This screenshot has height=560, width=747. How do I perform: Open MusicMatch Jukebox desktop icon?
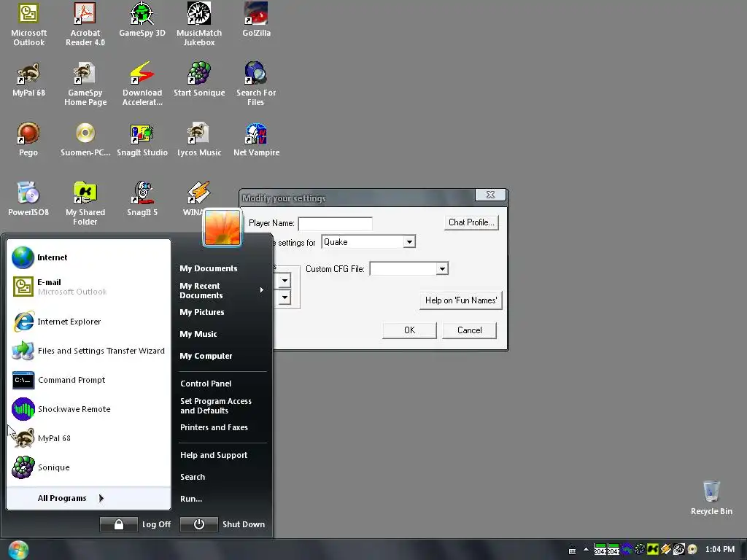tap(199, 25)
